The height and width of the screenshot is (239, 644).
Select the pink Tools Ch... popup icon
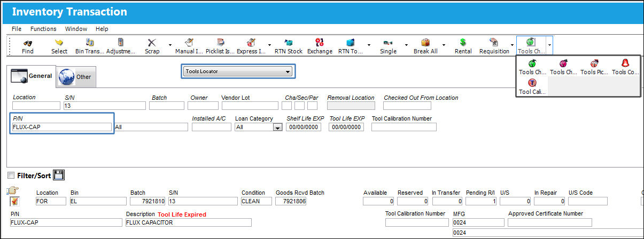coord(563,64)
